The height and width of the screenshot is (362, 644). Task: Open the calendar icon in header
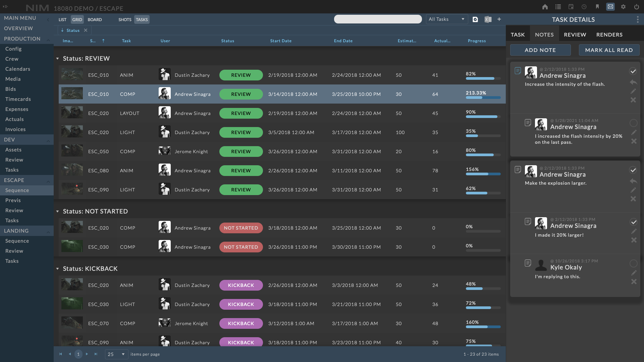571,7
